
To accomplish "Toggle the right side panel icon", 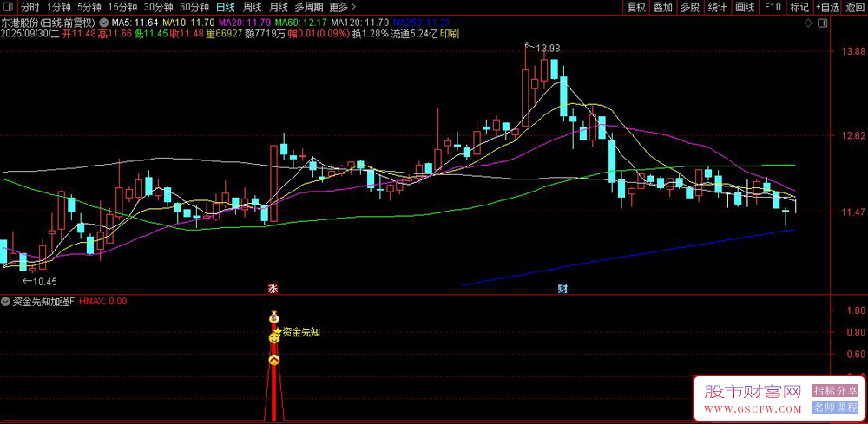I will coord(823,23).
